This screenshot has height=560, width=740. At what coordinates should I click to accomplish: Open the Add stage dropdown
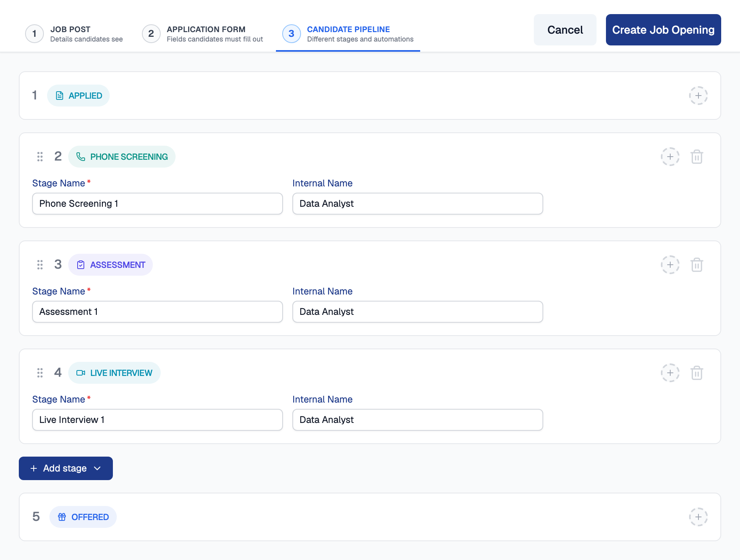[66, 468]
